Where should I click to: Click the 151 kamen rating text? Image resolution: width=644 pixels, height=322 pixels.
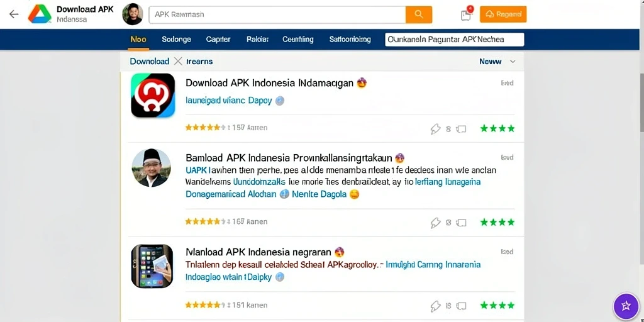[x=250, y=305]
